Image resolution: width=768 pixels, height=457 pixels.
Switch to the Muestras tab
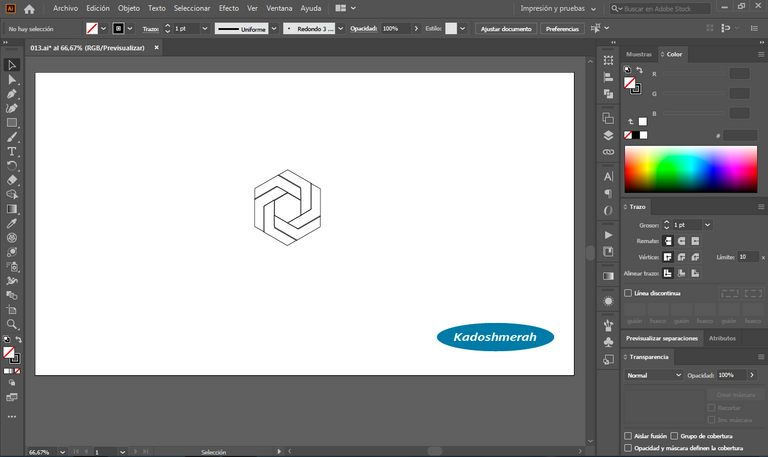click(x=639, y=54)
